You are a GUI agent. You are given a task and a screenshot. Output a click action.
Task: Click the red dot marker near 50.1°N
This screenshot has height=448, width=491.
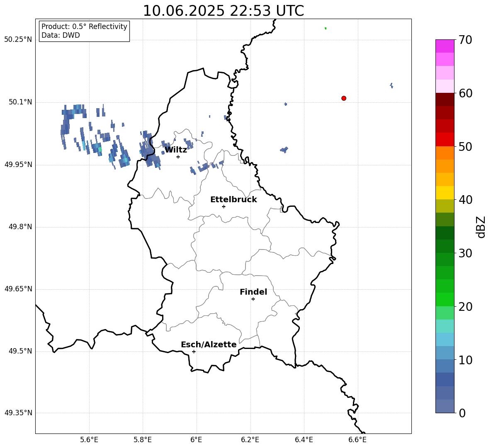[x=344, y=98]
